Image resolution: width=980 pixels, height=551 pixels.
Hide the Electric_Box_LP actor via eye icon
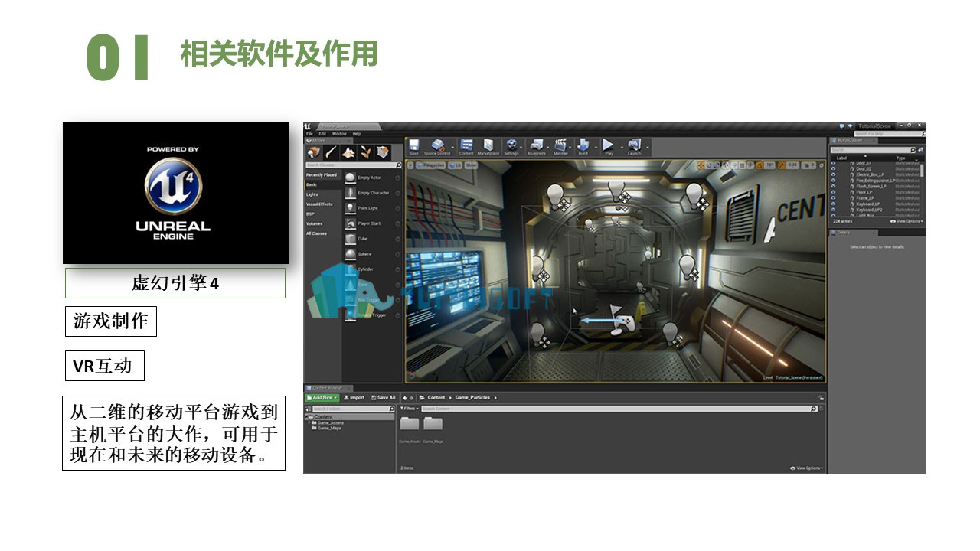click(834, 174)
